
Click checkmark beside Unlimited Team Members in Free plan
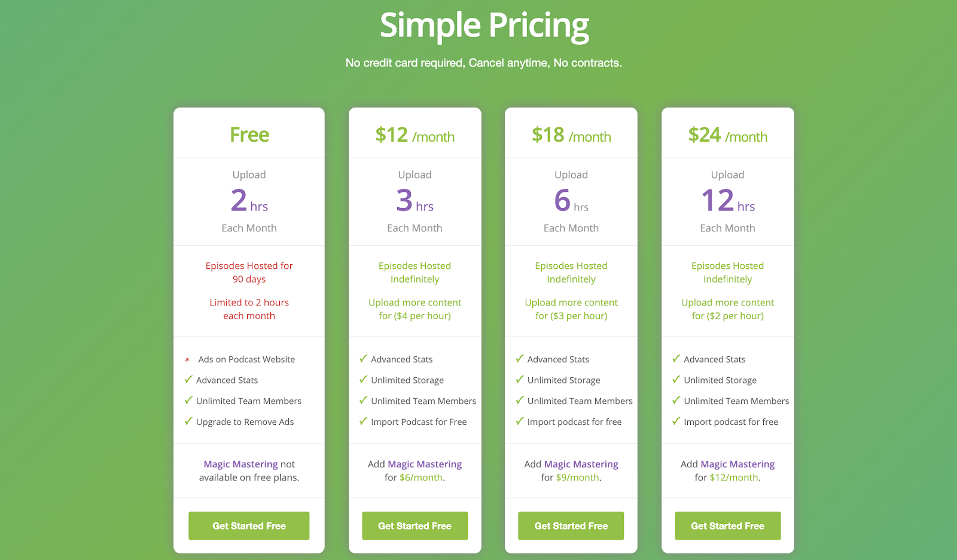(188, 400)
